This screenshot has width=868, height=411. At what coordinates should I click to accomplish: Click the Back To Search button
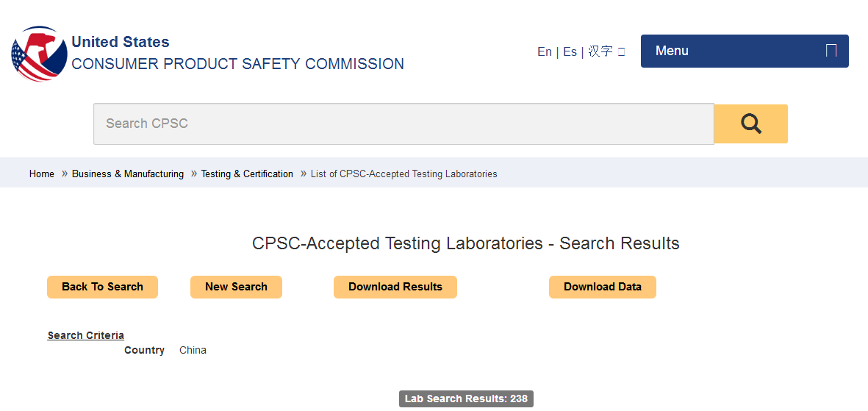click(x=102, y=287)
